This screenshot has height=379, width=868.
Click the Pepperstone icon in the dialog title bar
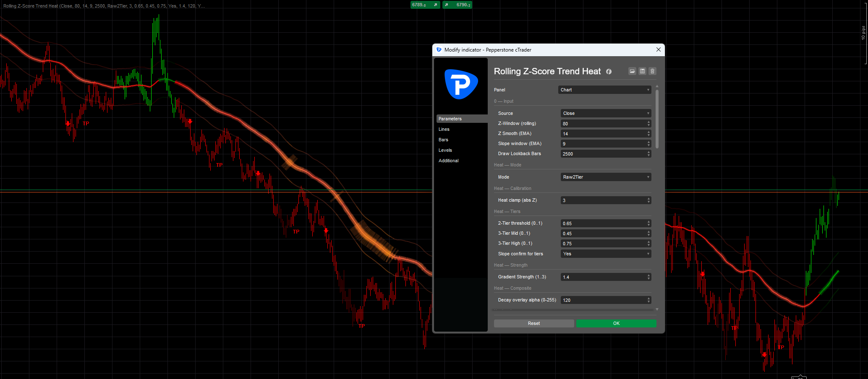tap(439, 49)
